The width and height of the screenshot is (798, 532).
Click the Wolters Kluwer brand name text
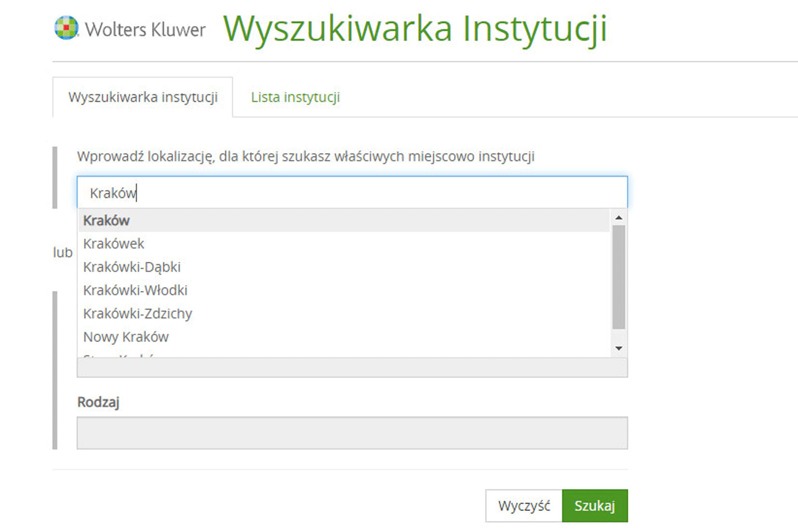coord(145,30)
